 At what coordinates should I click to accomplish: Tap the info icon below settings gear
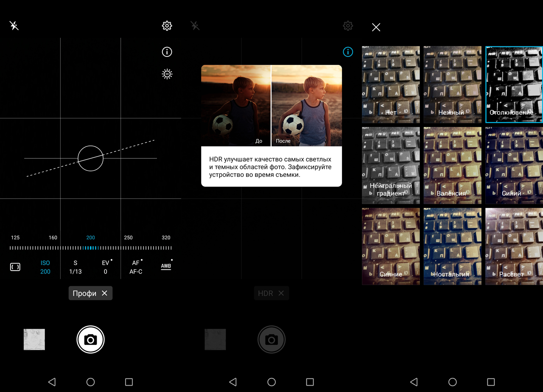pos(167,52)
